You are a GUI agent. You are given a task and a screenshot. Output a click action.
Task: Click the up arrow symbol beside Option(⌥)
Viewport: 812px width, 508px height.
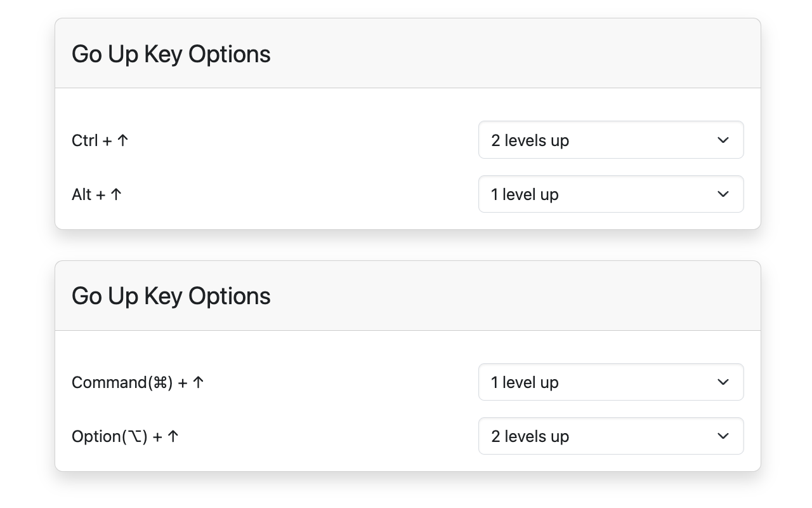(x=173, y=436)
